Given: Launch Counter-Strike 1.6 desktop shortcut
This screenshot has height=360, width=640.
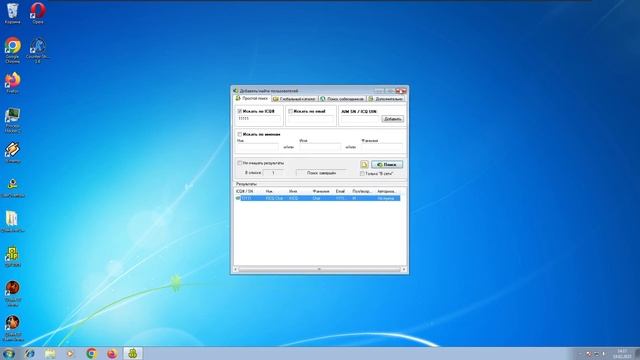Looking at the screenshot, I should point(38,50).
